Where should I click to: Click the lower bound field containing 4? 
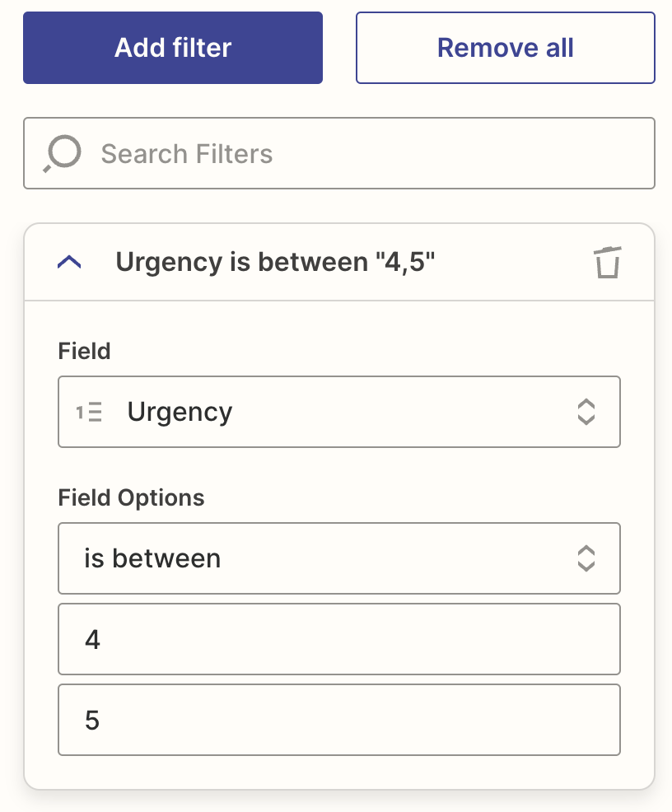point(338,639)
